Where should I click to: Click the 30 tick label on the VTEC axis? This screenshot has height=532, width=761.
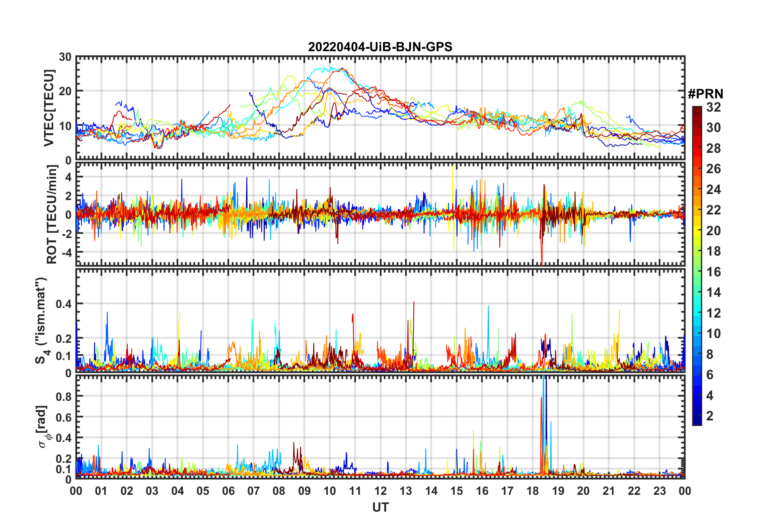pyautogui.click(x=65, y=57)
